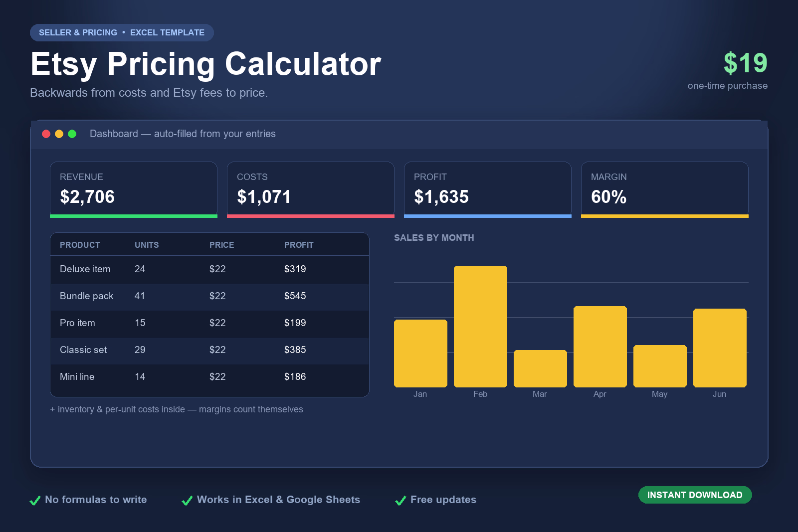This screenshot has height=532, width=798.
Task: Click the yellow window dot
Action: [x=59, y=134]
